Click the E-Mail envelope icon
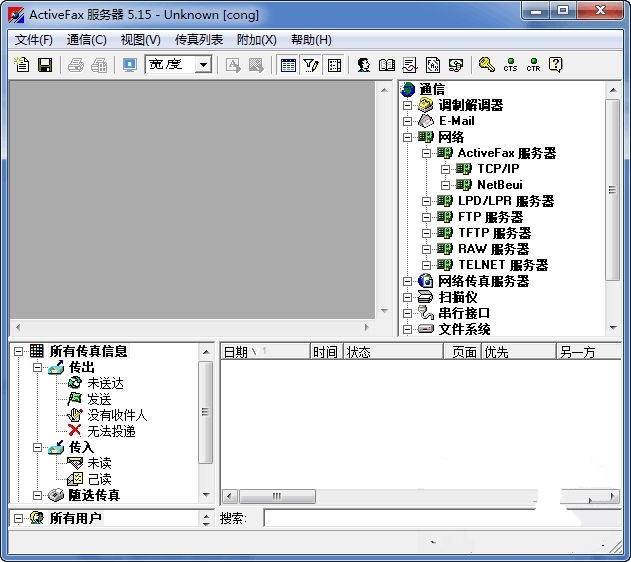Image resolution: width=631 pixels, height=562 pixels. pos(425,121)
